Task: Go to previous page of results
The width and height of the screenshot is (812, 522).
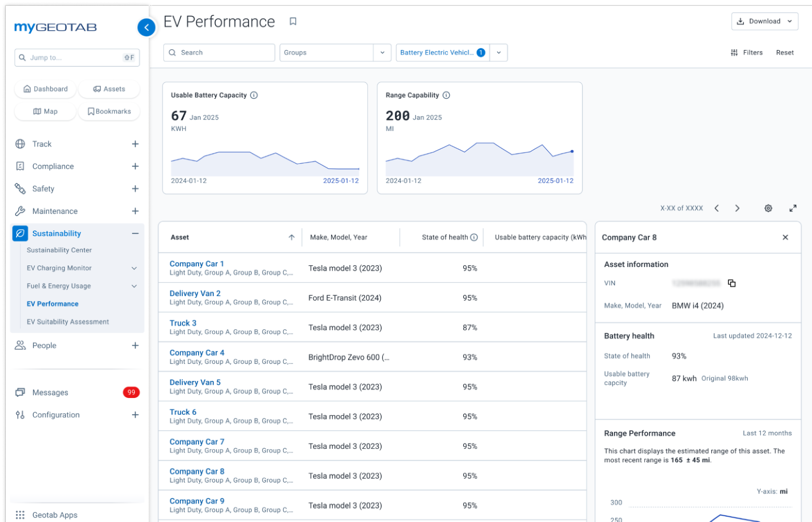Action: coord(717,208)
